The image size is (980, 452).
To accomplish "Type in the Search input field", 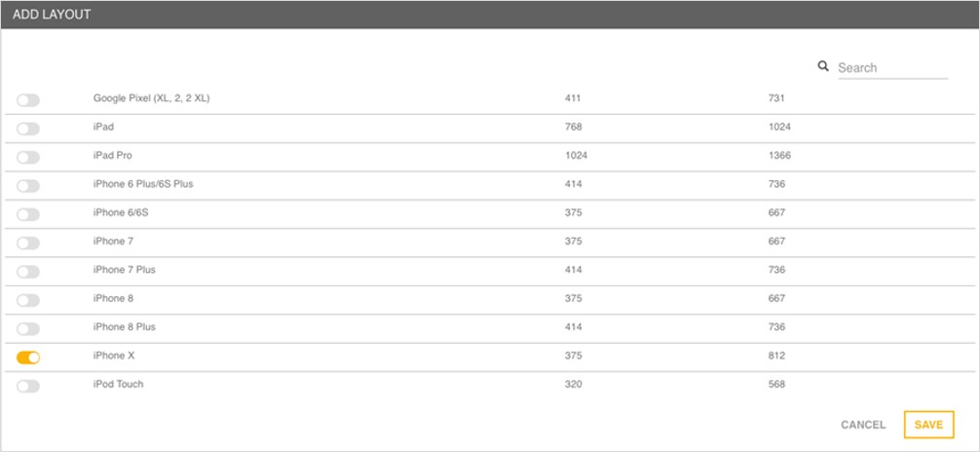I will click(891, 68).
